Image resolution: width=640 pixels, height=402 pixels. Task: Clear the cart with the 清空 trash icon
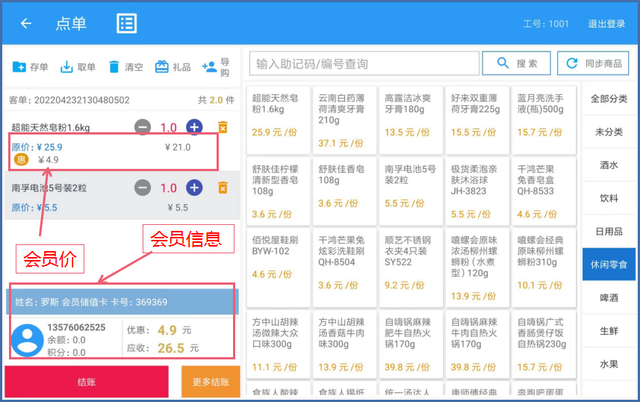tap(126, 67)
